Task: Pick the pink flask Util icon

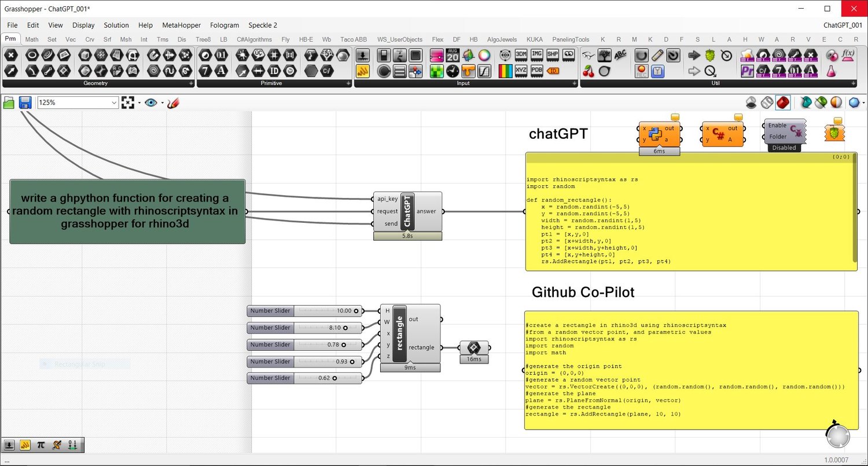Action: (x=832, y=71)
